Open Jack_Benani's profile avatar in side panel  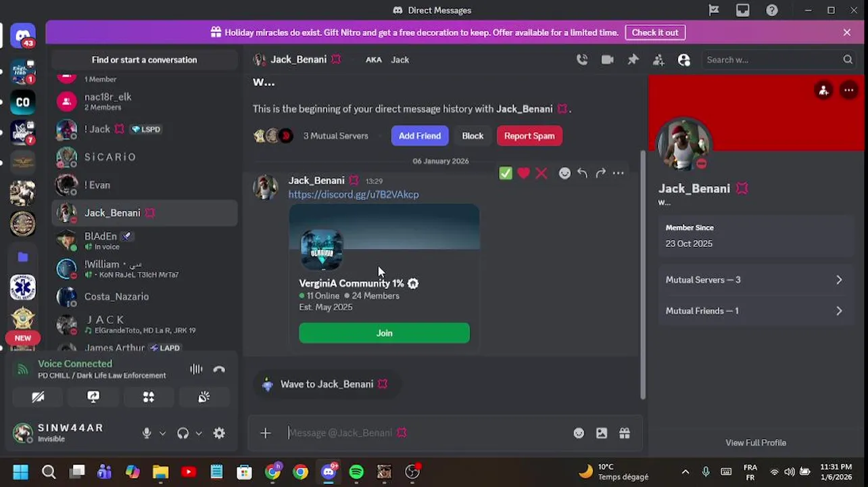click(x=684, y=145)
